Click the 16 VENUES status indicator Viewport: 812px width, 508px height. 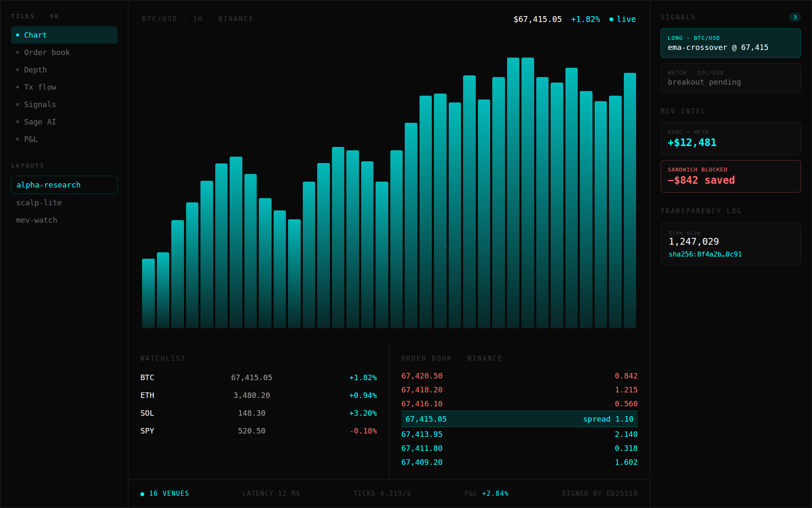(165, 494)
